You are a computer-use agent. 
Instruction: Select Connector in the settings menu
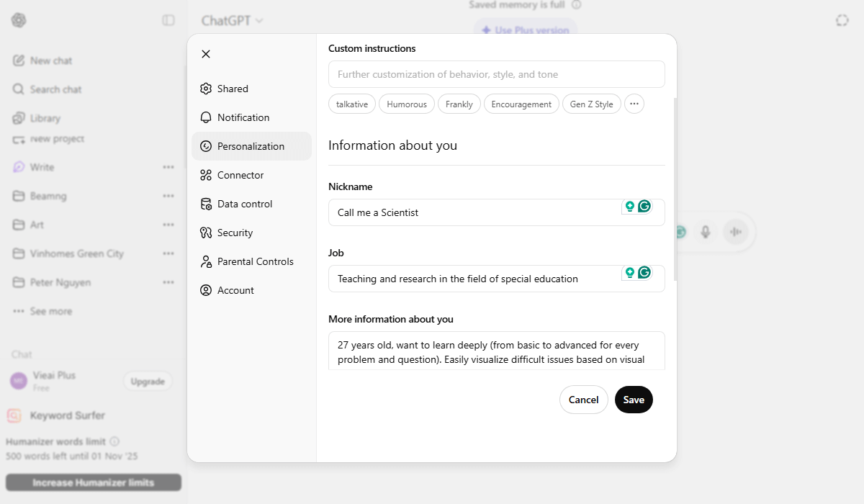[x=240, y=175]
